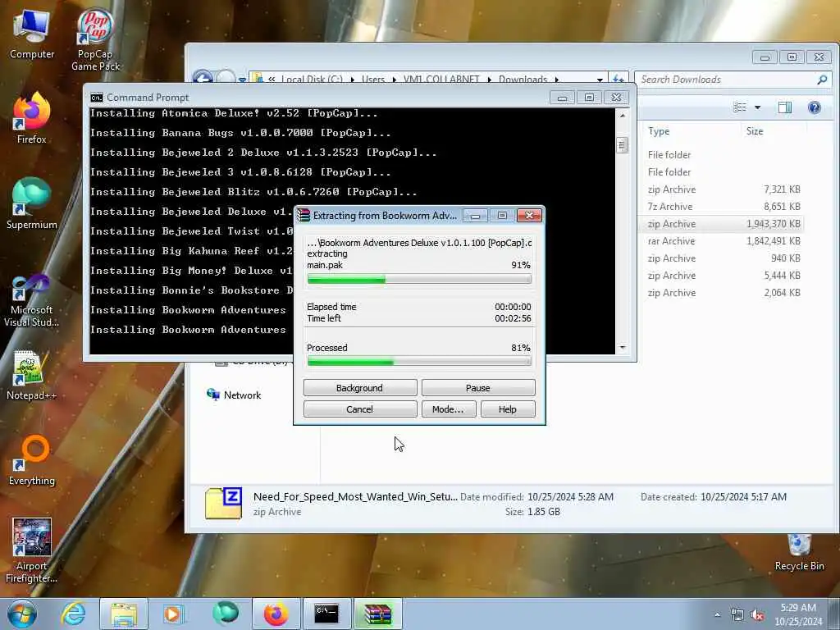
Task: Click the Explorer Back navigation button
Action: tap(203, 78)
